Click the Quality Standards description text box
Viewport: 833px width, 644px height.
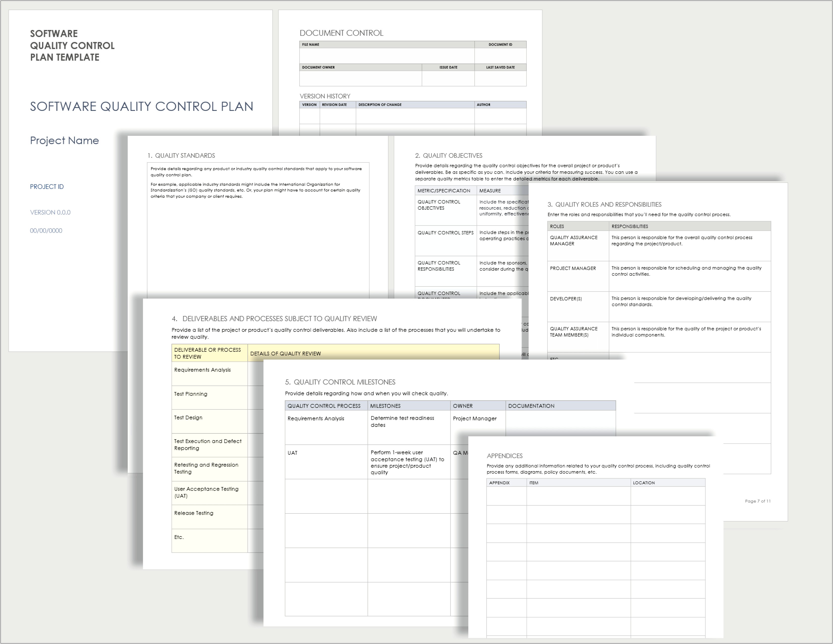[258, 230]
